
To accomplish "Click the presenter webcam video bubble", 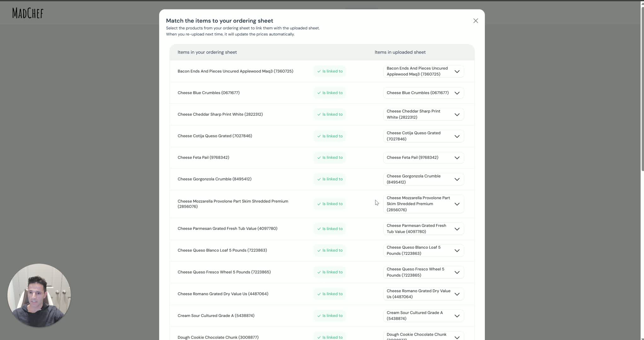I will click(x=39, y=295).
